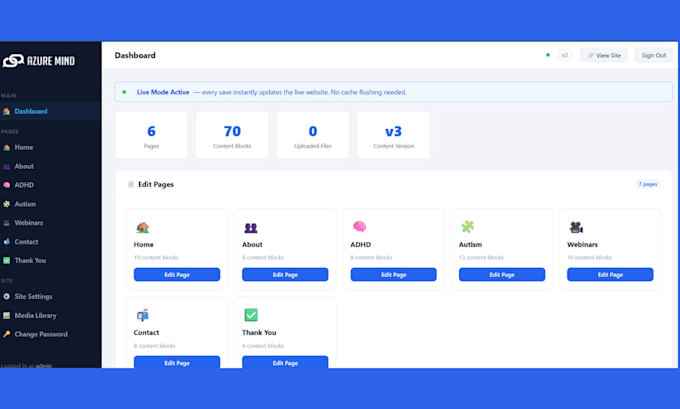Click the Edit Pages section heading
The image size is (680, 409).
coord(156,184)
